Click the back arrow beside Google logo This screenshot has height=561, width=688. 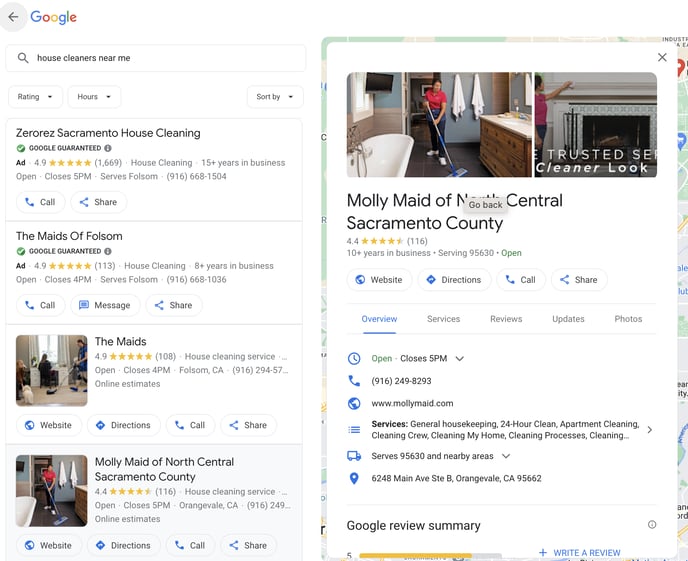pos(13,17)
